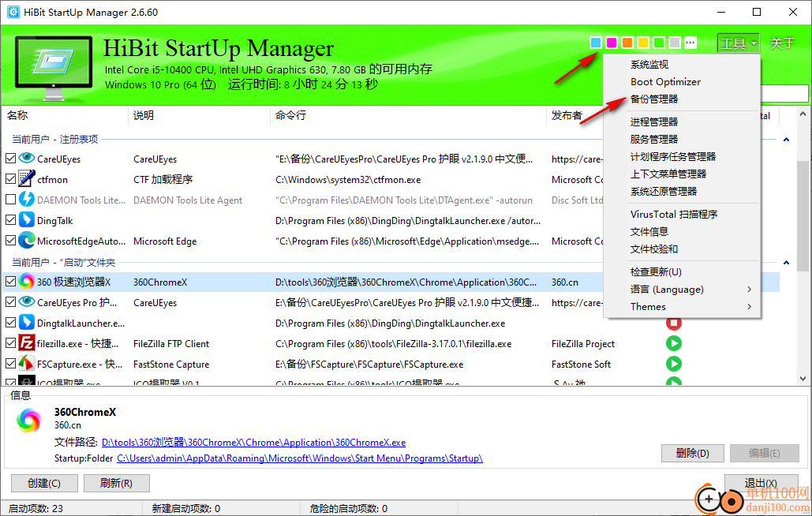812x516 pixels.
Task: Open the Startup folder path link
Action: [300, 458]
